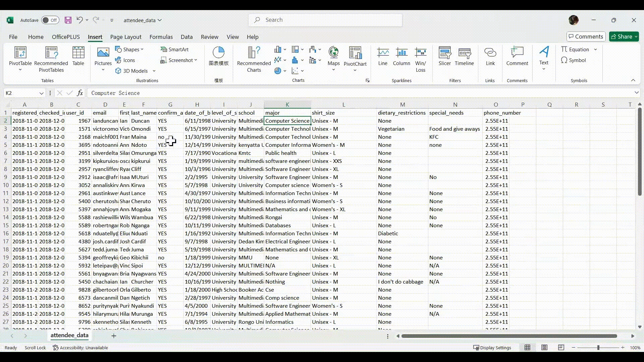Save the workbook with the floppy icon
This screenshot has width=644, height=362.
point(68,20)
